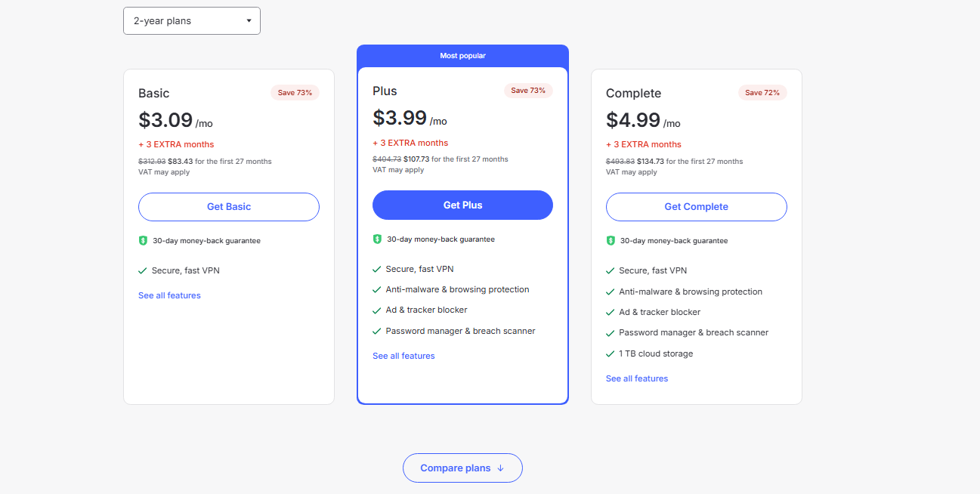This screenshot has height=494, width=980.
Task: Click the down arrow icon in Compare plans
Action: pos(500,468)
